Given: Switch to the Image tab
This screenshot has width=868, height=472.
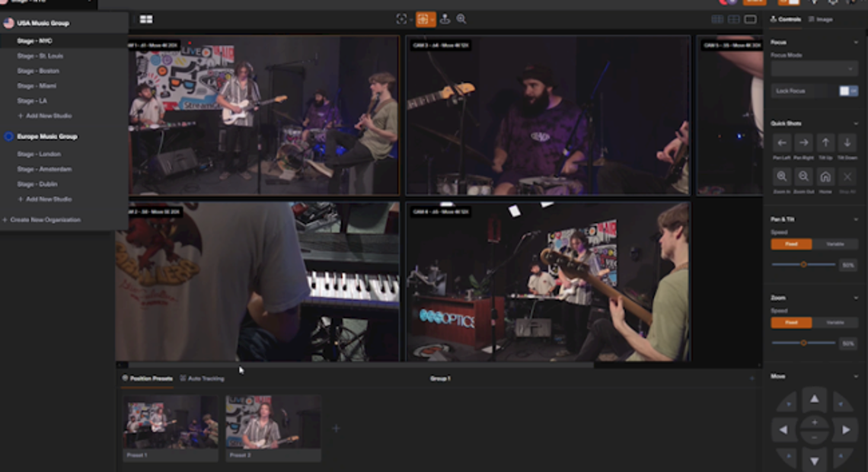Looking at the screenshot, I should point(821,19).
